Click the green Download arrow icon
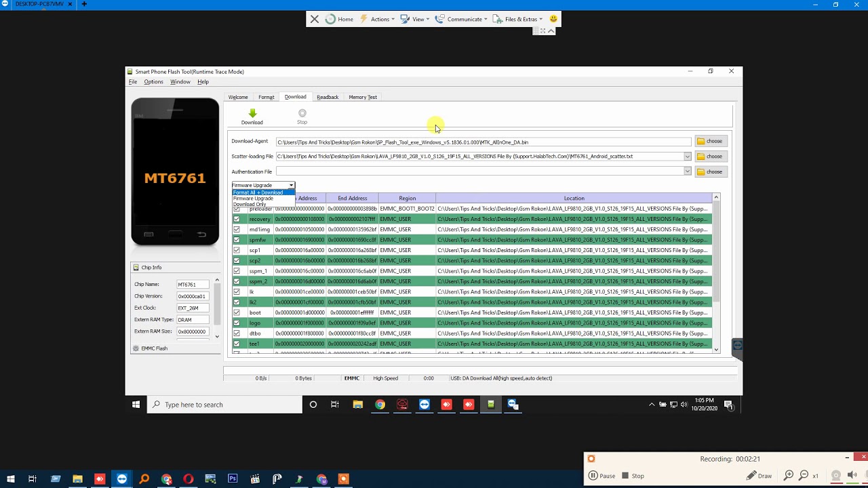The image size is (868, 488). click(252, 113)
